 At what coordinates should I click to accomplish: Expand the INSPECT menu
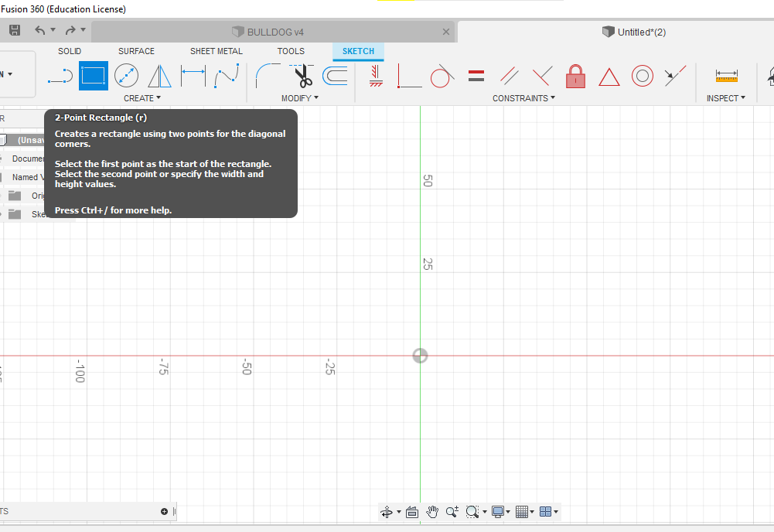[x=725, y=98]
